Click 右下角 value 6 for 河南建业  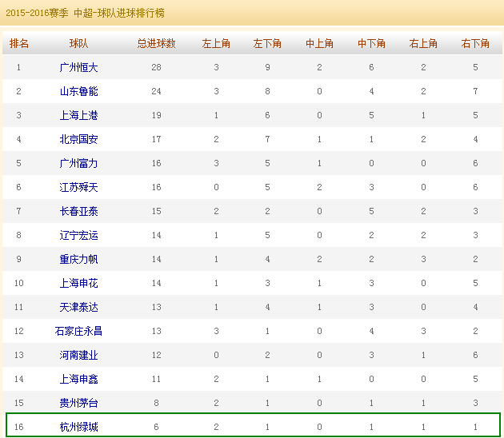click(x=475, y=355)
